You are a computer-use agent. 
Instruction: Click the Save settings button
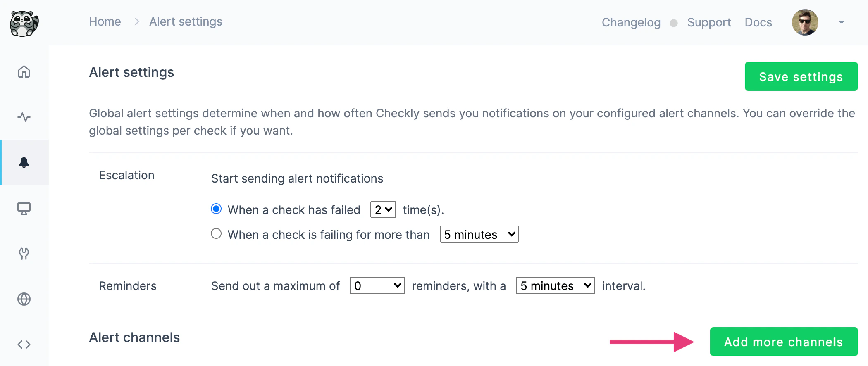point(800,76)
